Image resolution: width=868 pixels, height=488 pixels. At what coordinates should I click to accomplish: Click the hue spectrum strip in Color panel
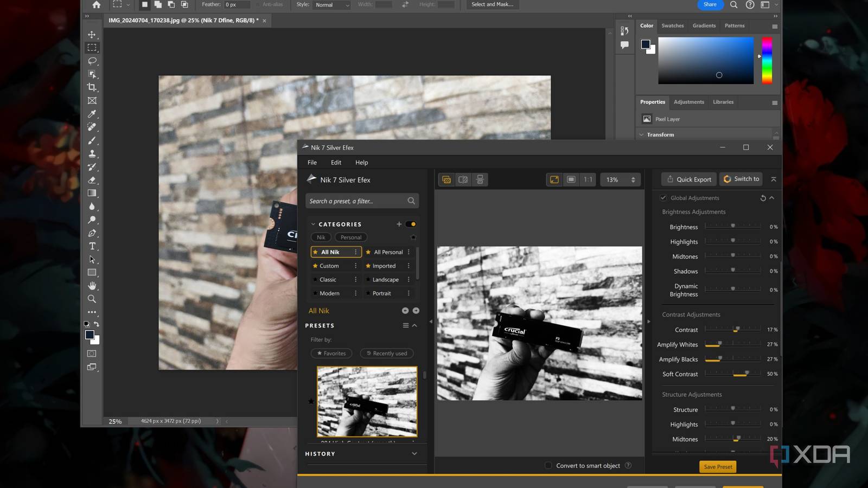[x=767, y=60]
